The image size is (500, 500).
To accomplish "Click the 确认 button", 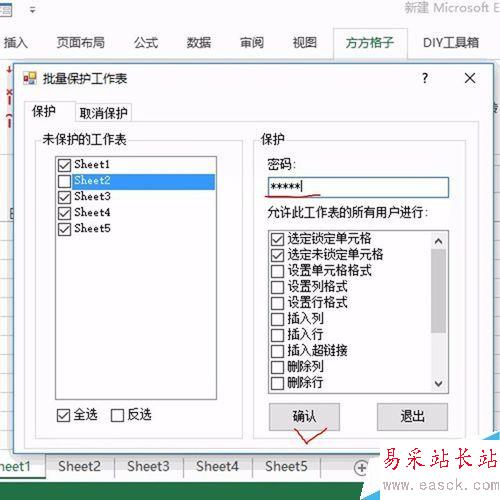I will [x=304, y=417].
